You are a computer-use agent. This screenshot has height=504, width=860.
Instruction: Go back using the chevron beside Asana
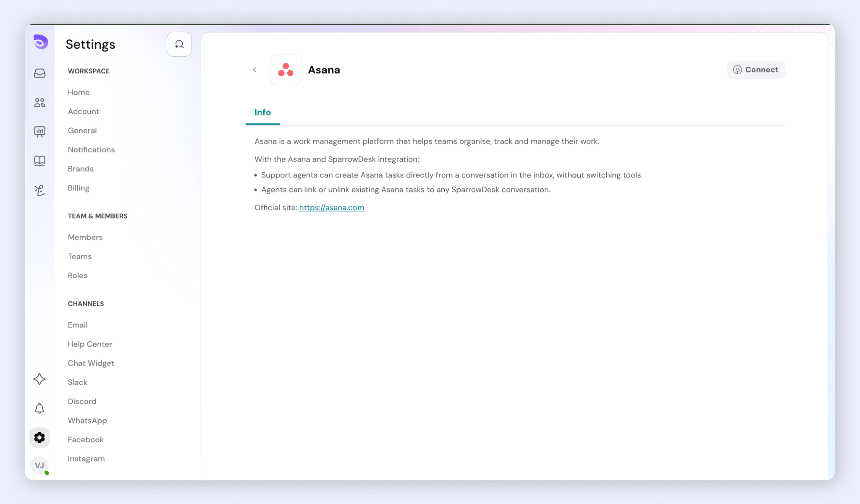(x=254, y=70)
